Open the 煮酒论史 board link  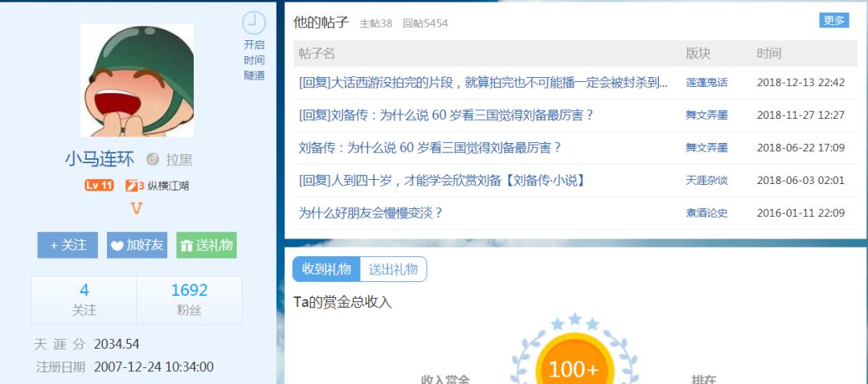click(706, 213)
